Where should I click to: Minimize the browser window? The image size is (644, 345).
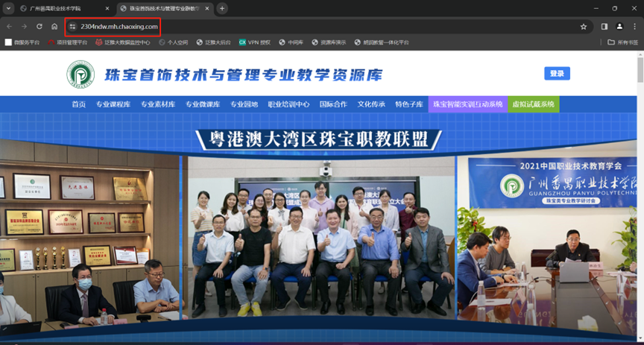pos(596,8)
